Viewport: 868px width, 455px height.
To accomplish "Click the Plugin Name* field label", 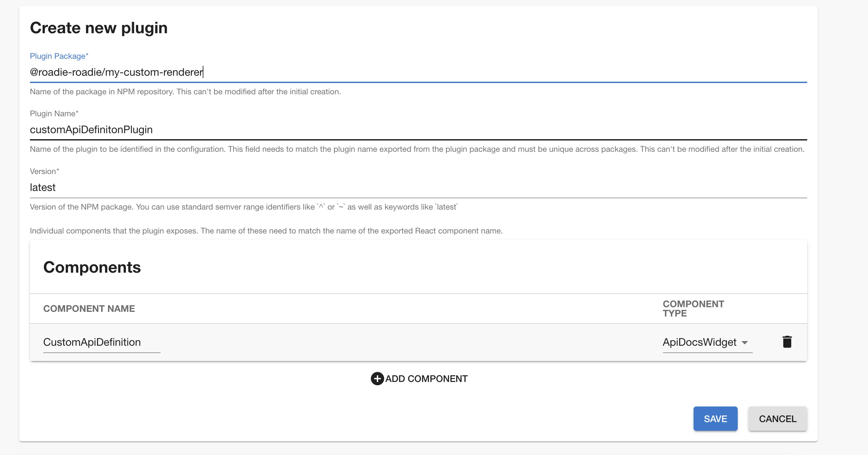I will click(x=54, y=114).
